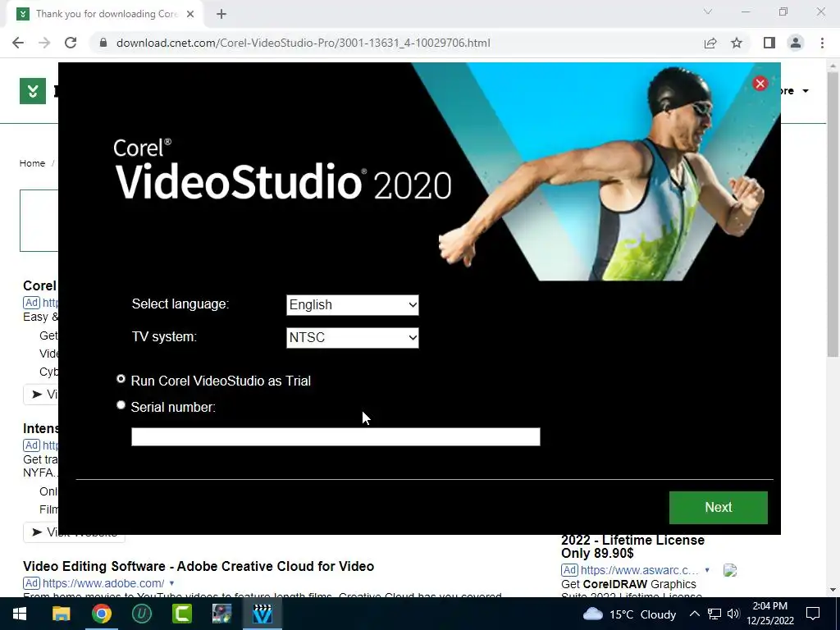Click the address bar URL
Screen dimensions: 840x630
(304, 43)
